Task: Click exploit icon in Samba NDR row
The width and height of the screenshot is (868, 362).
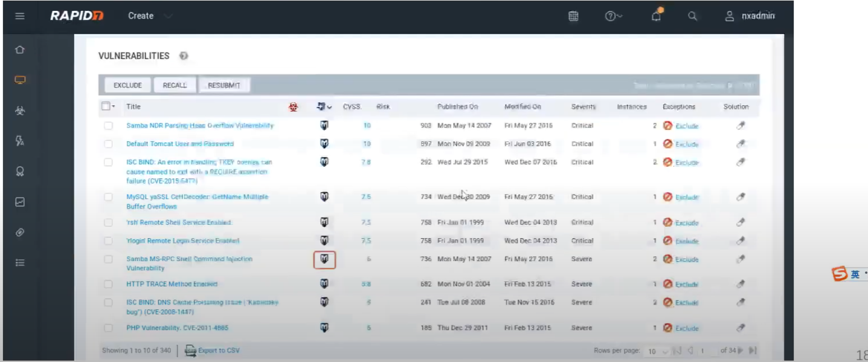Action: tap(324, 126)
